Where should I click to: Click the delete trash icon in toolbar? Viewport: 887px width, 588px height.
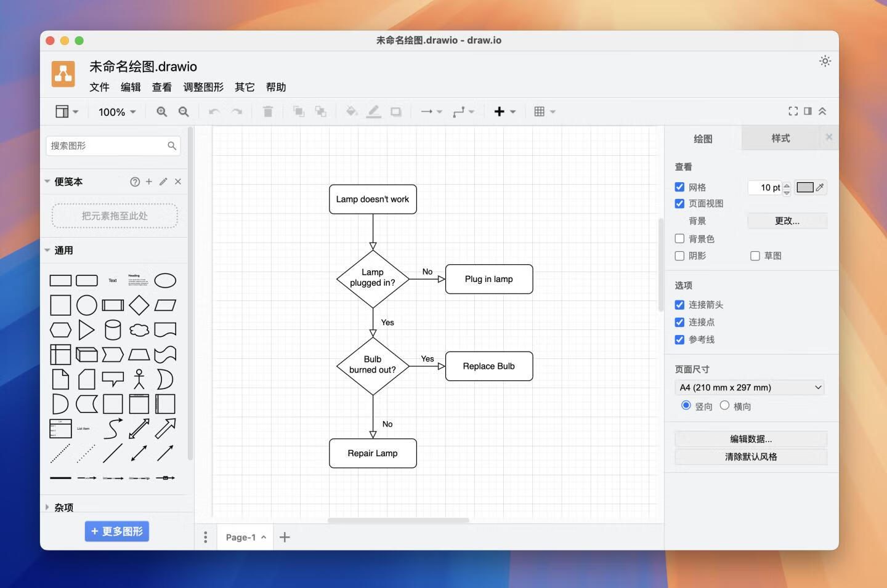coord(267,111)
